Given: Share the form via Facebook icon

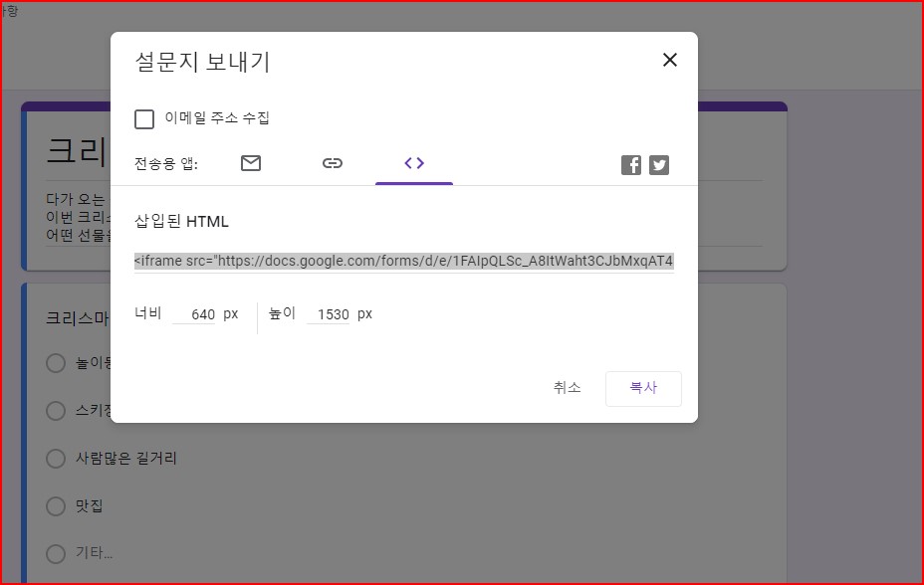Looking at the screenshot, I should tap(631, 165).
